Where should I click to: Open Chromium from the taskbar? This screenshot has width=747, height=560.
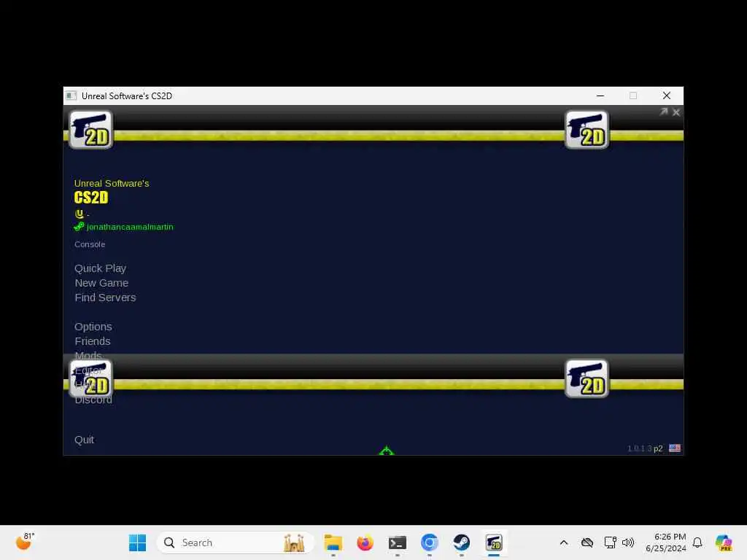[x=429, y=542]
